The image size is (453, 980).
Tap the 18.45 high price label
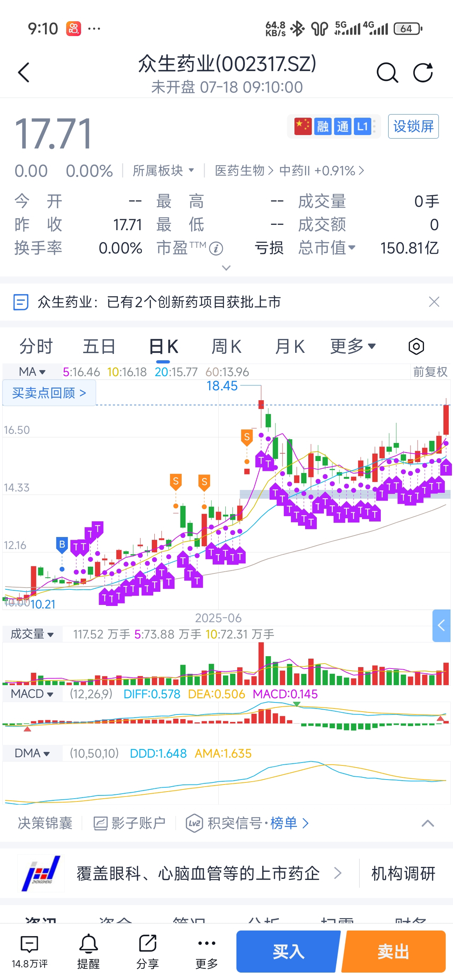click(x=222, y=386)
